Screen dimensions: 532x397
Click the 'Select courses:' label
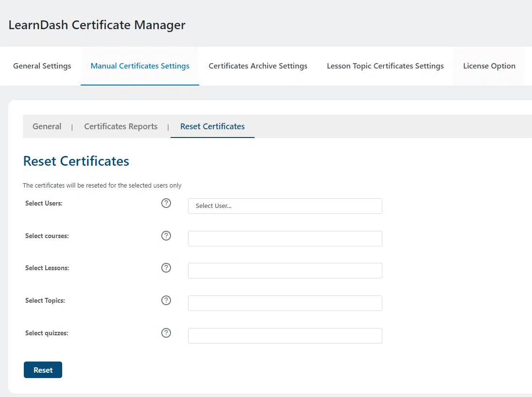47,236
